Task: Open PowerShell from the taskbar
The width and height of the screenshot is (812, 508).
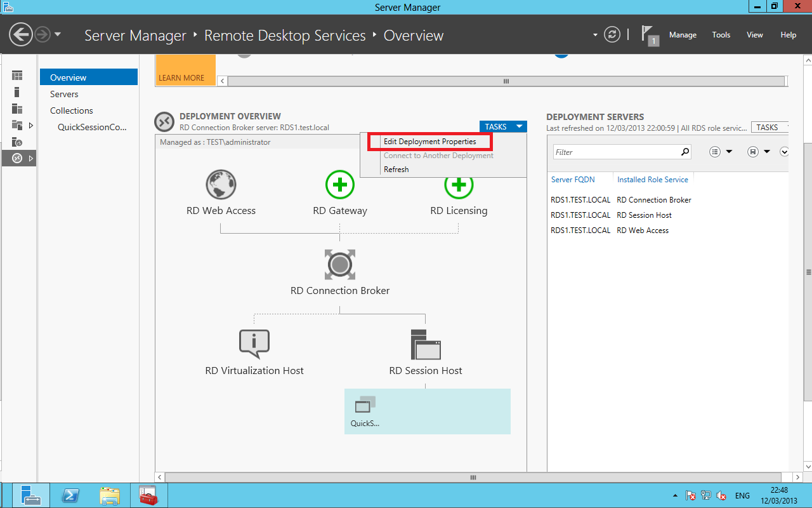Action: pyautogui.click(x=69, y=495)
